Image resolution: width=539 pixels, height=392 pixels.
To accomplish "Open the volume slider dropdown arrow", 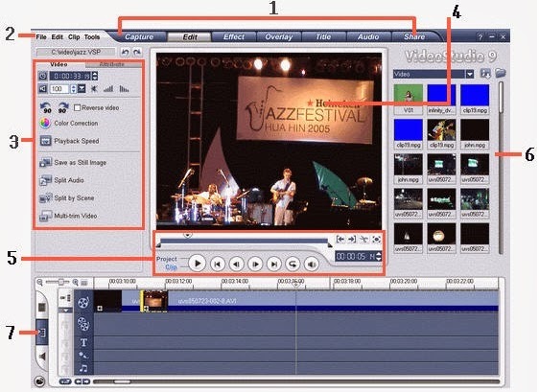I will pyautogui.click(x=82, y=89).
